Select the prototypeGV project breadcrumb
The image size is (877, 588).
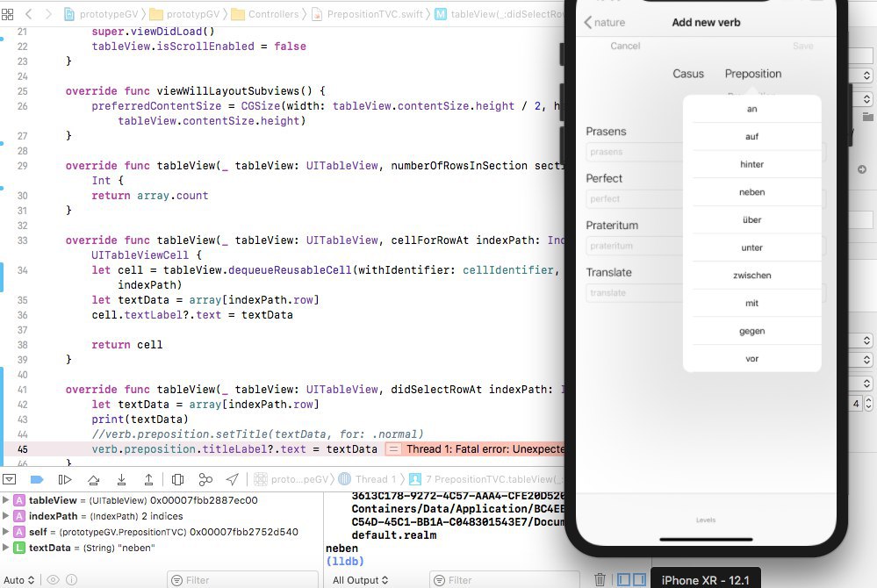(x=103, y=14)
